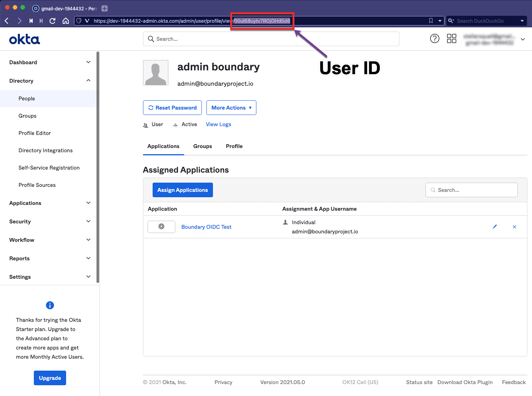Viewport: 532px width, 396px height.
Task: Expand the Applications sidebar section
Action: 50,203
